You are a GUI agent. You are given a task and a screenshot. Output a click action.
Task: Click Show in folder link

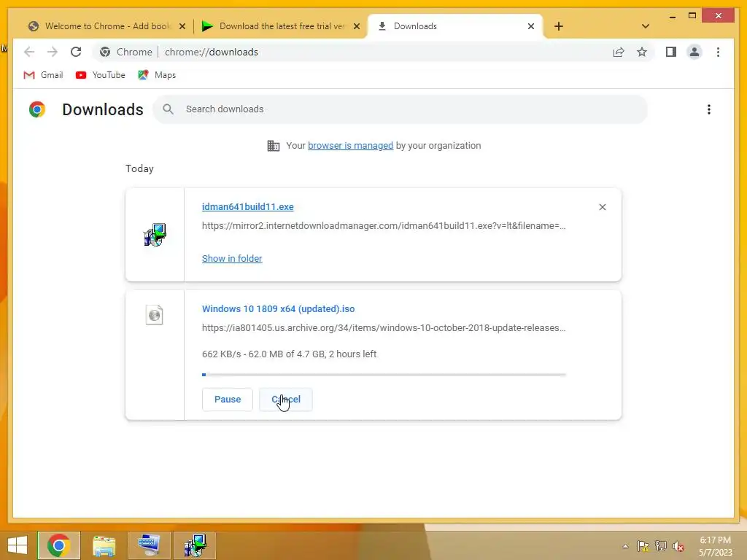232,259
